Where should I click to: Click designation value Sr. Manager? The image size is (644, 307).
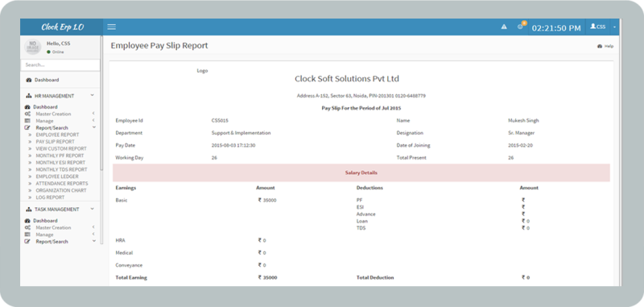pyautogui.click(x=521, y=133)
